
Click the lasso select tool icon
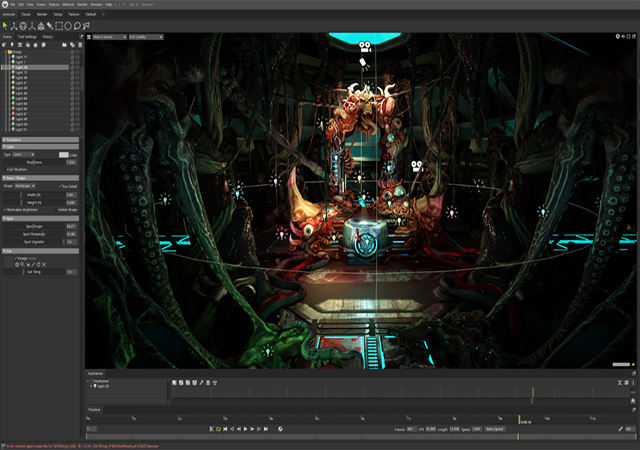(75, 25)
